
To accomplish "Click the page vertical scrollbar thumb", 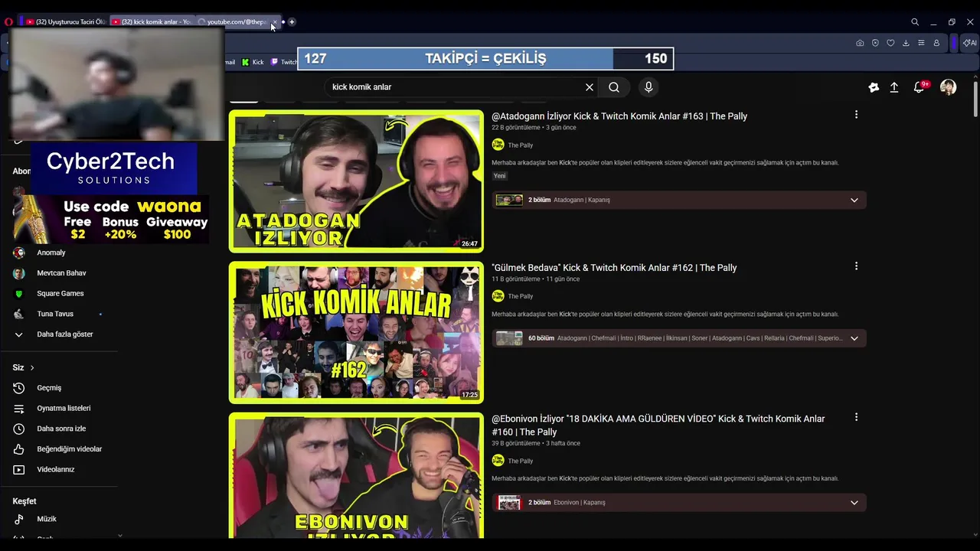I will (975, 98).
